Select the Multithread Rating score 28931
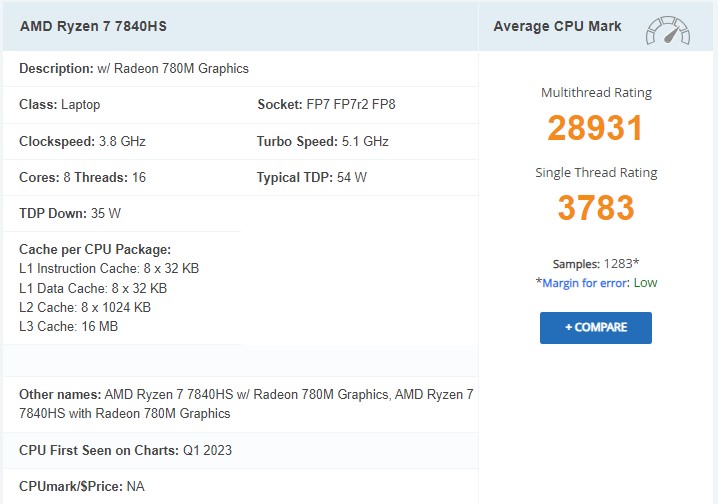Screen dimensions: 718x504 click(595, 128)
